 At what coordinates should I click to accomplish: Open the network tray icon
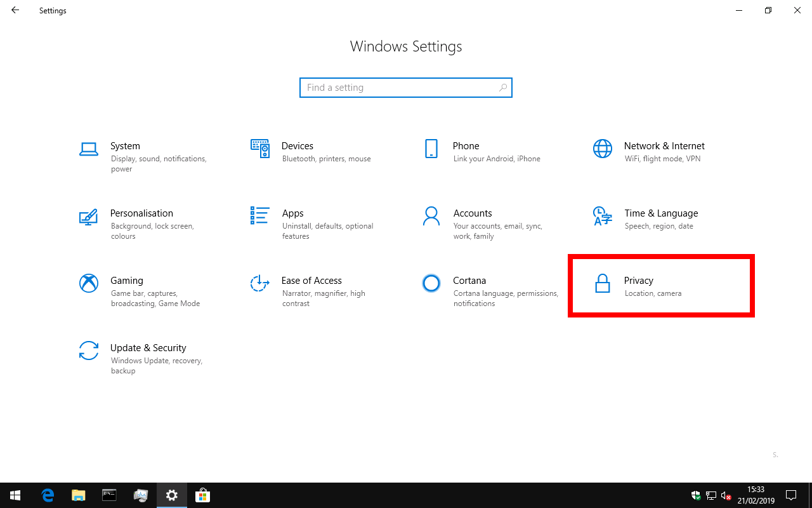click(x=711, y=495)
